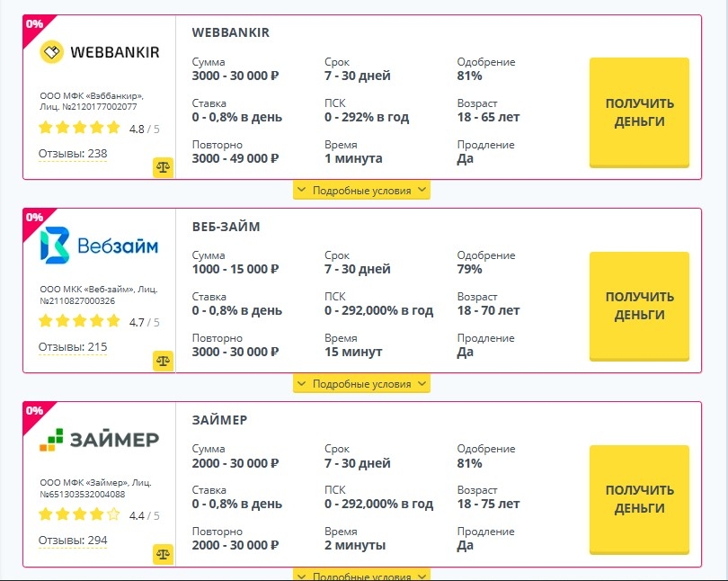Click the WEBBANKIR offer title

tap(231, 33)
